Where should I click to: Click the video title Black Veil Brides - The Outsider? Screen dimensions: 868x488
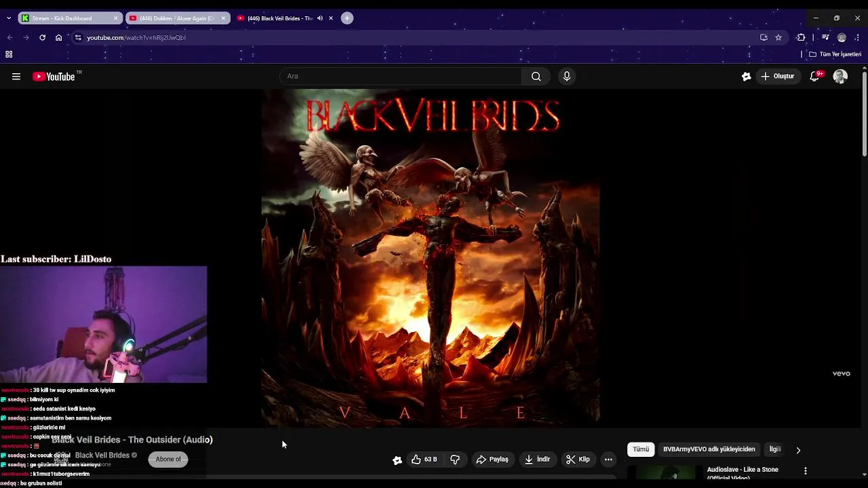coord(132,440)
